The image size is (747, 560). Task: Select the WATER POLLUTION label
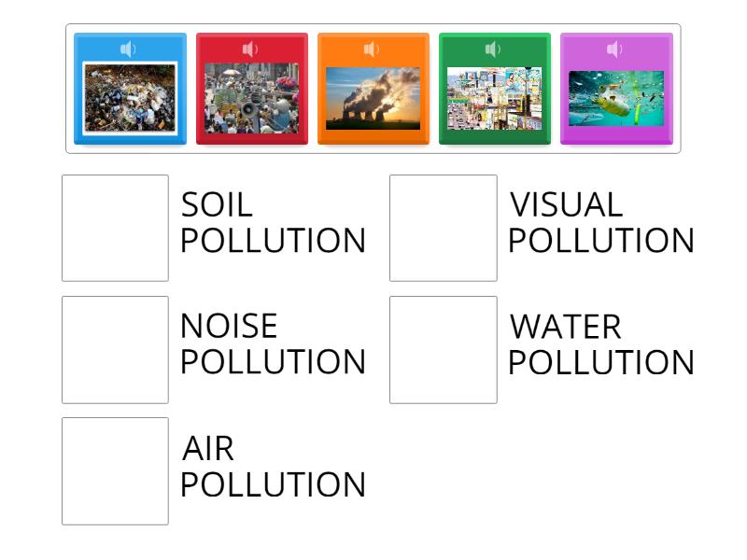point(601,345)
